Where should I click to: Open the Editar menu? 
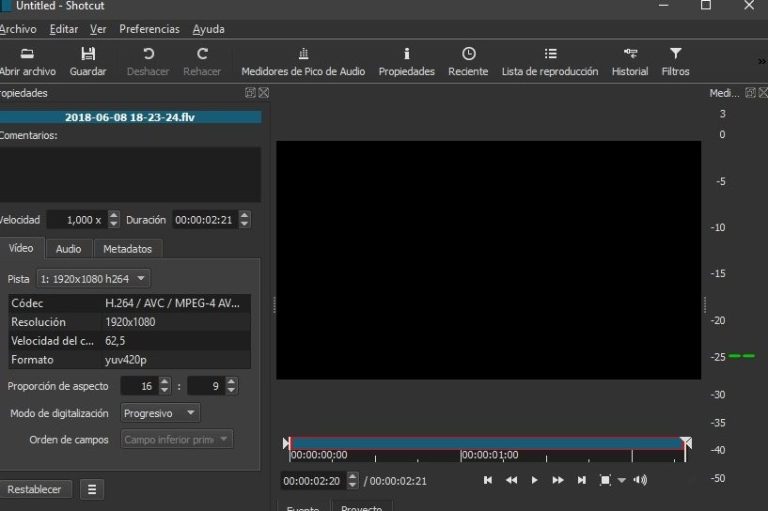64,29
